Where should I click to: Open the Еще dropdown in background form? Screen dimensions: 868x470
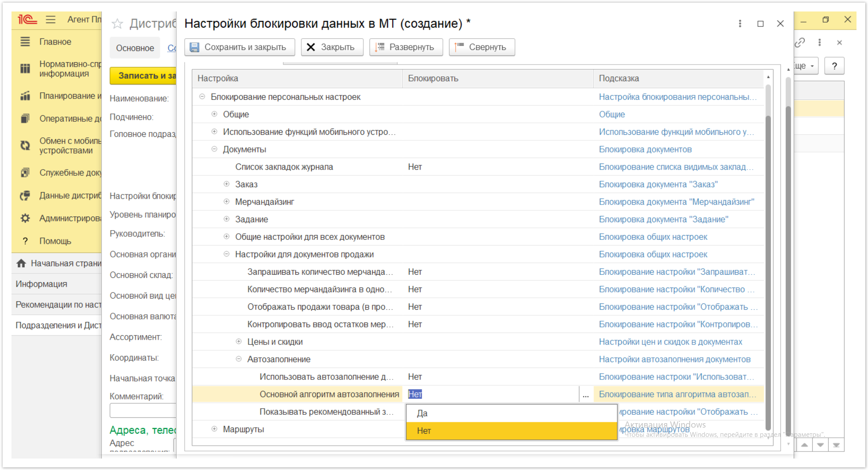tap(806, 66)
